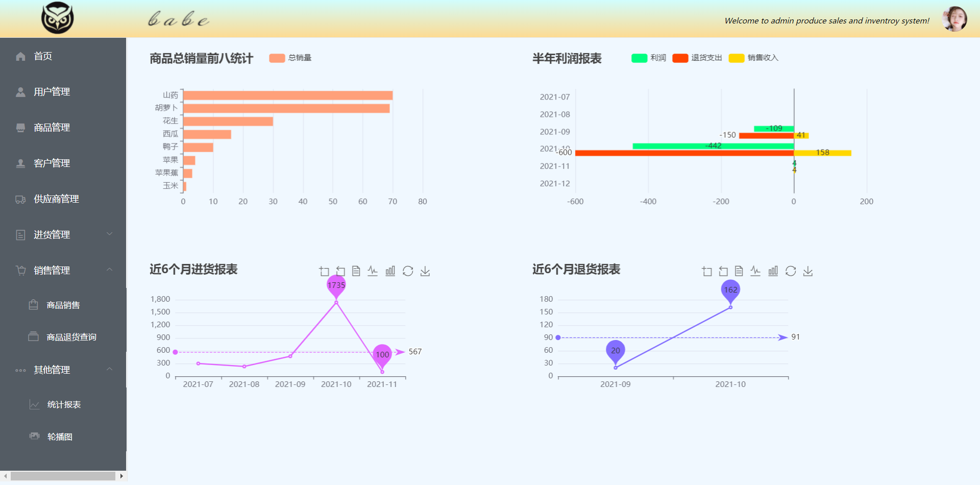Image resolution: width=980 pixels, height=485 pixels.
Task: Click the 山药 bar in sales chart
Action: point(288,95)
